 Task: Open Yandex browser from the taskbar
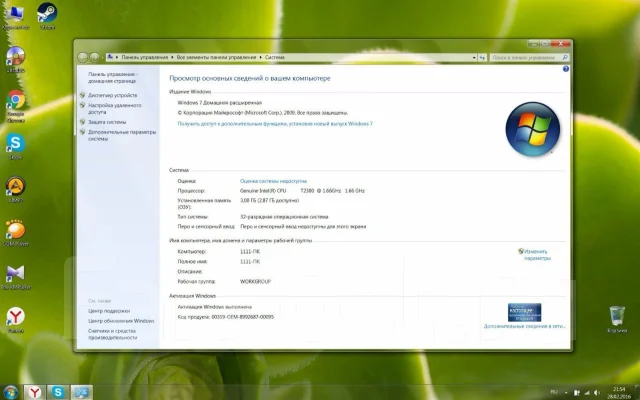tap(34, 393)
